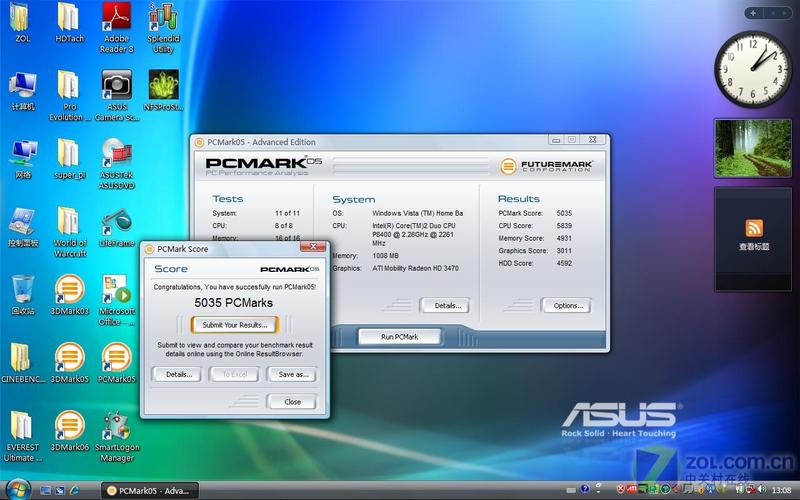Click Run PCMark button
The image size is (800, 500).
coord(399,337)
